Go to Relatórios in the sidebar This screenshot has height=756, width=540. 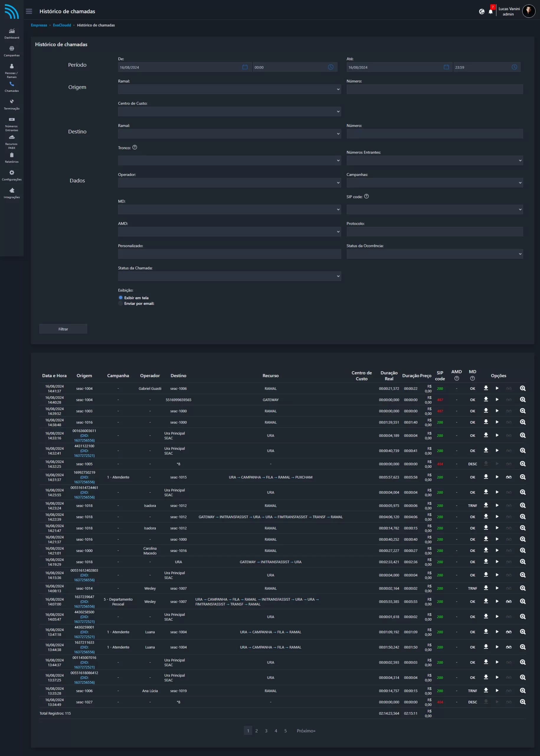click(x=12, y=158)
